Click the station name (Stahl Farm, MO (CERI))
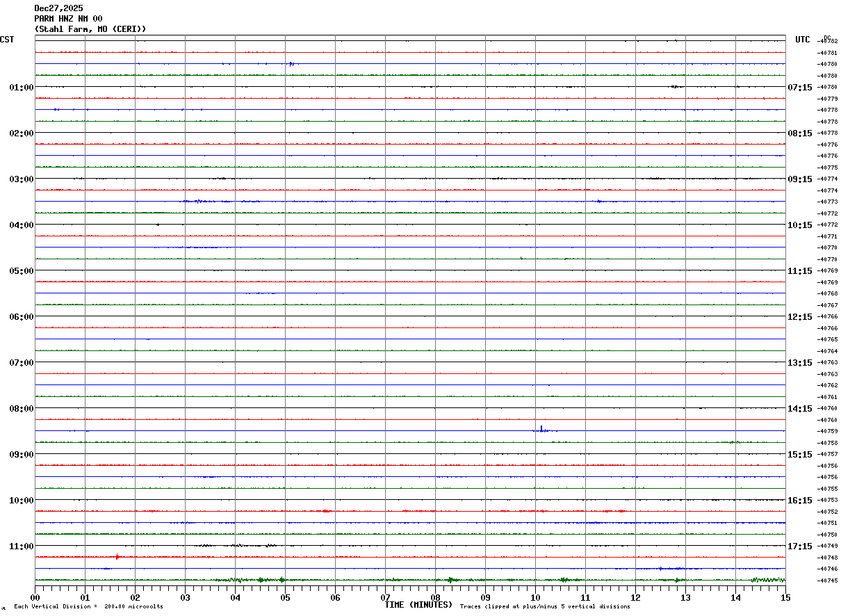The height and width of the screenshot is (616, 841). (90, 29)
